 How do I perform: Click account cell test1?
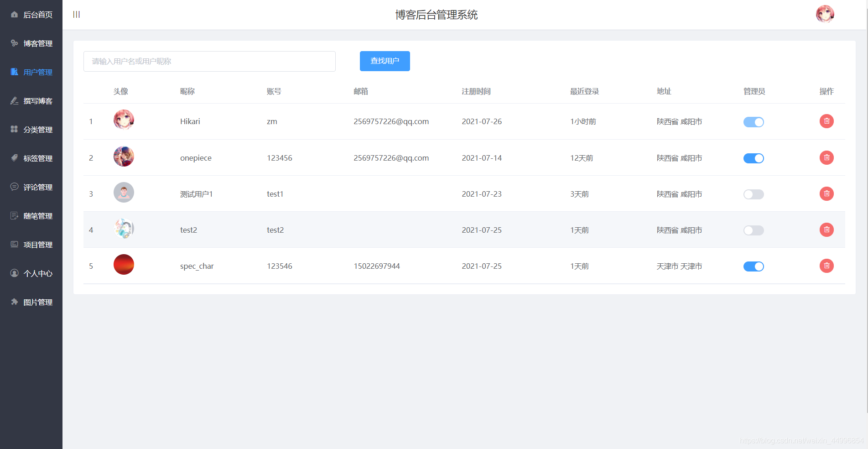click(275, 194)
